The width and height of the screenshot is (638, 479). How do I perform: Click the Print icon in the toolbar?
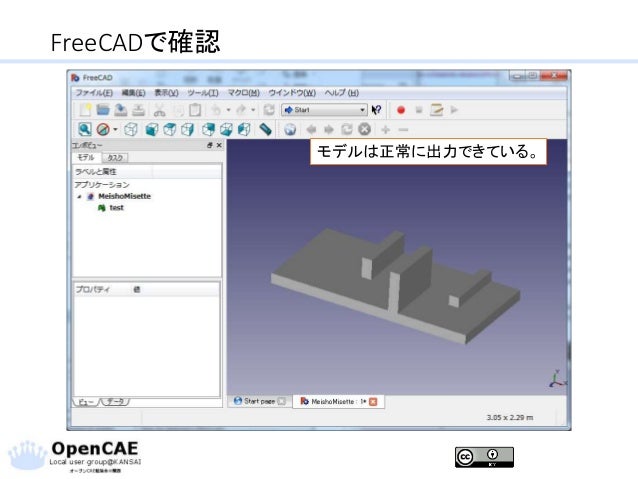138,110
